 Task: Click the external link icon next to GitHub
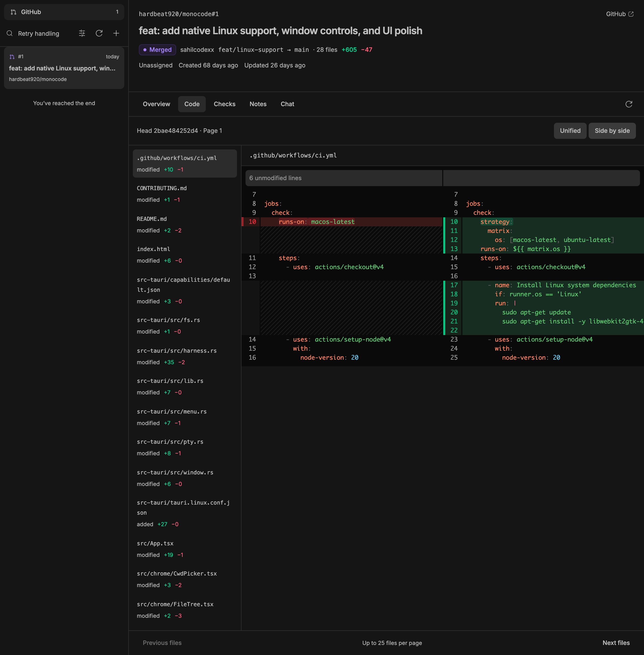tap(631, 14)
